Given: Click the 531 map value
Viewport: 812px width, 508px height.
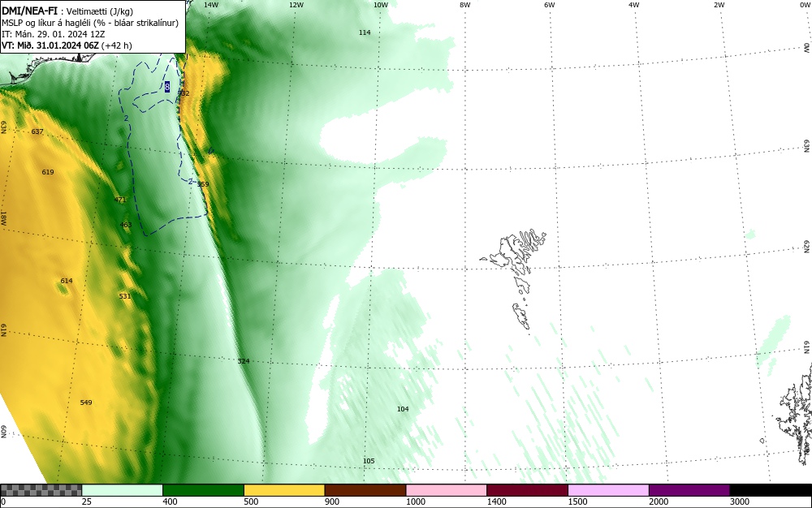Looking at the screenshot, I should (x=125, y=296).
